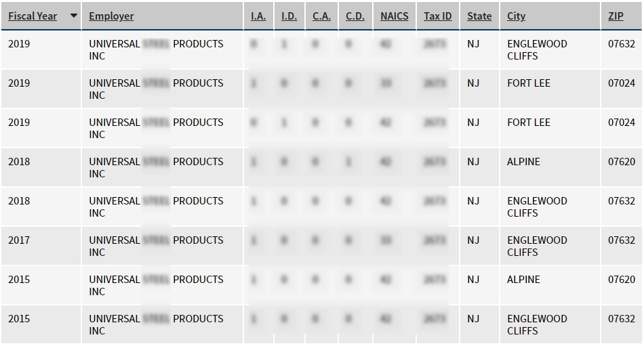Click ALPINE city in the 2015 row
This screenshot has width=644, height=346.
coord(524,280)
